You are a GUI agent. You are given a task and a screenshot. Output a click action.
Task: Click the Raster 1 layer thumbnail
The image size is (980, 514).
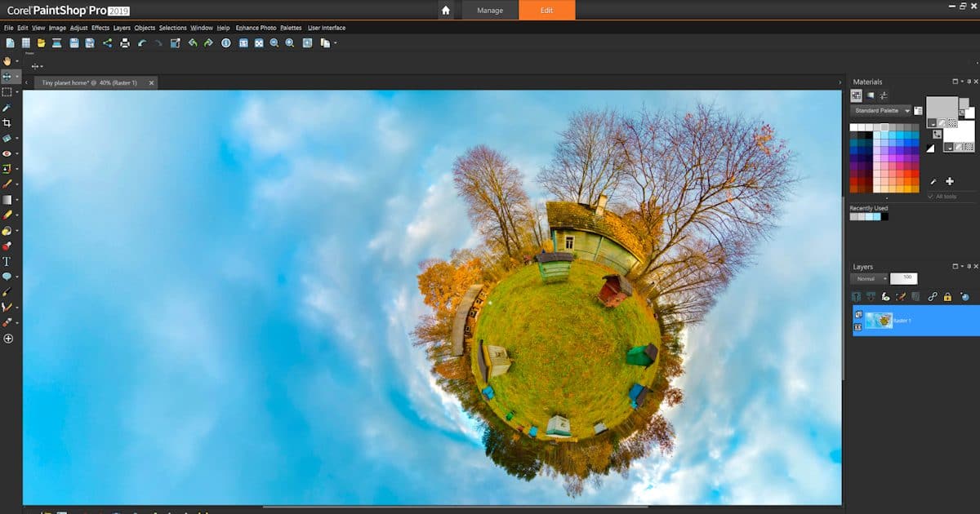(x=879, y=320)
